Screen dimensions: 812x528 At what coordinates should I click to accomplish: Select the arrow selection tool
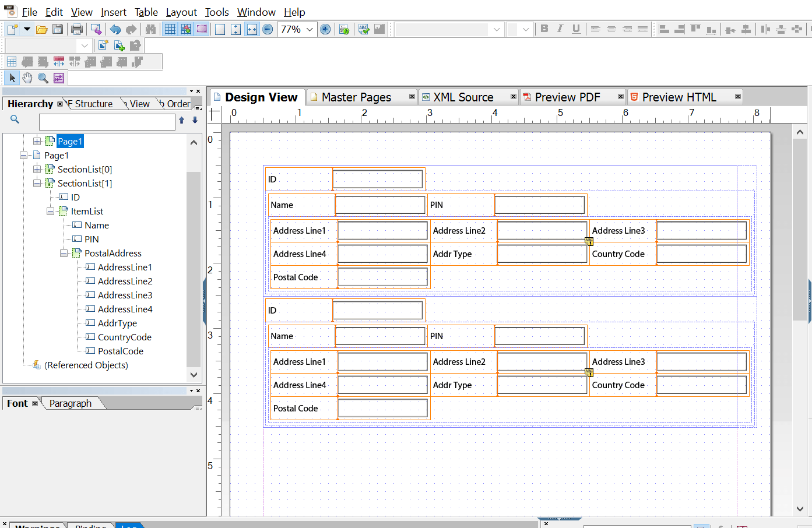coord(12,78)
